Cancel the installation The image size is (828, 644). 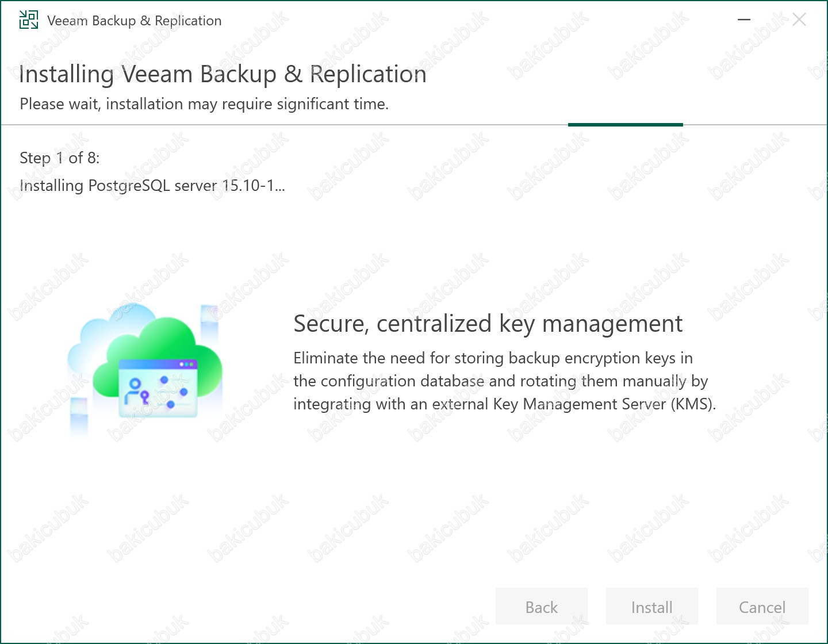click(x=762, y=607)
